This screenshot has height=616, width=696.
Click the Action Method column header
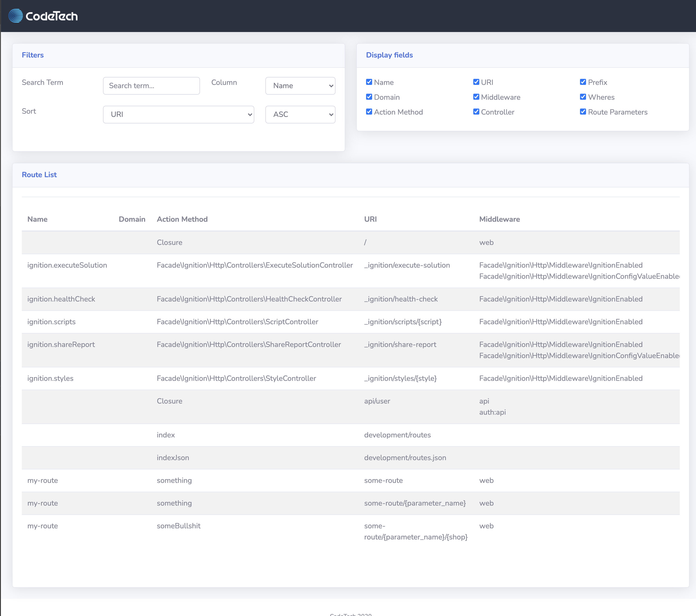[182, 219]
